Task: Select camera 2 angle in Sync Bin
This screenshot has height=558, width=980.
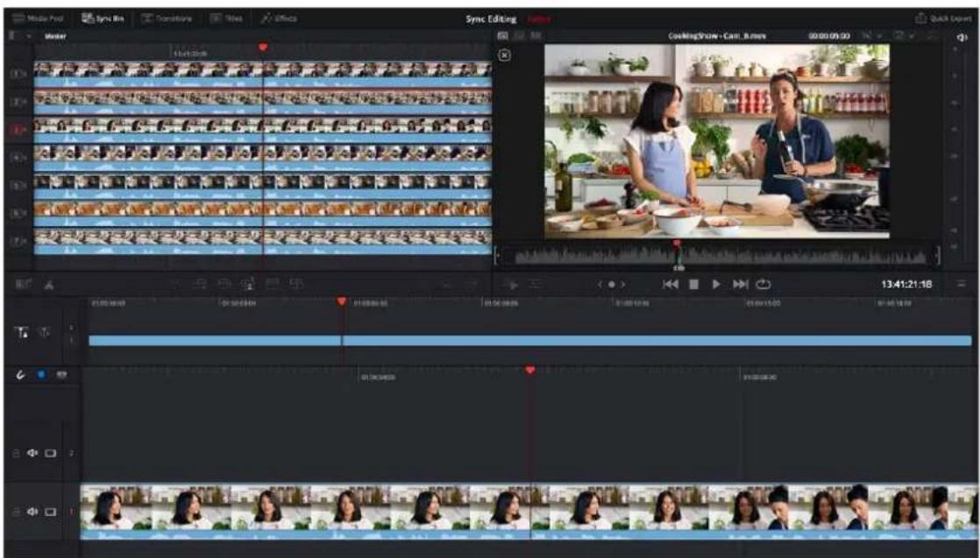Action: pyautogui.click(x=18, y=102)
